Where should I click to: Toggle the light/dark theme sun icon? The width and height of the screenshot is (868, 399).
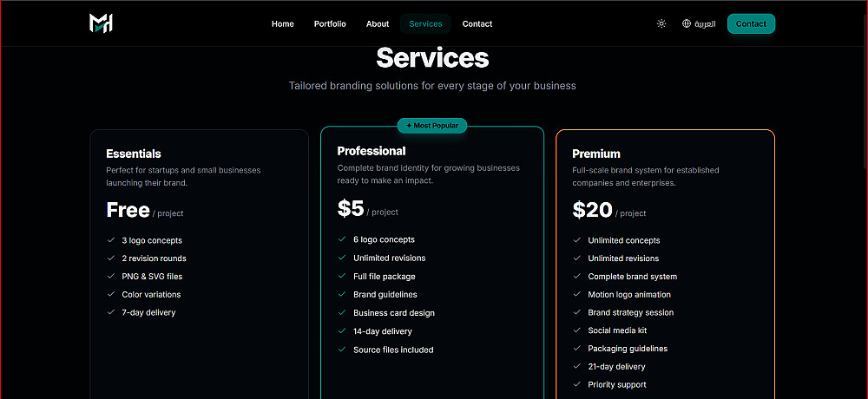coord(661,23)
